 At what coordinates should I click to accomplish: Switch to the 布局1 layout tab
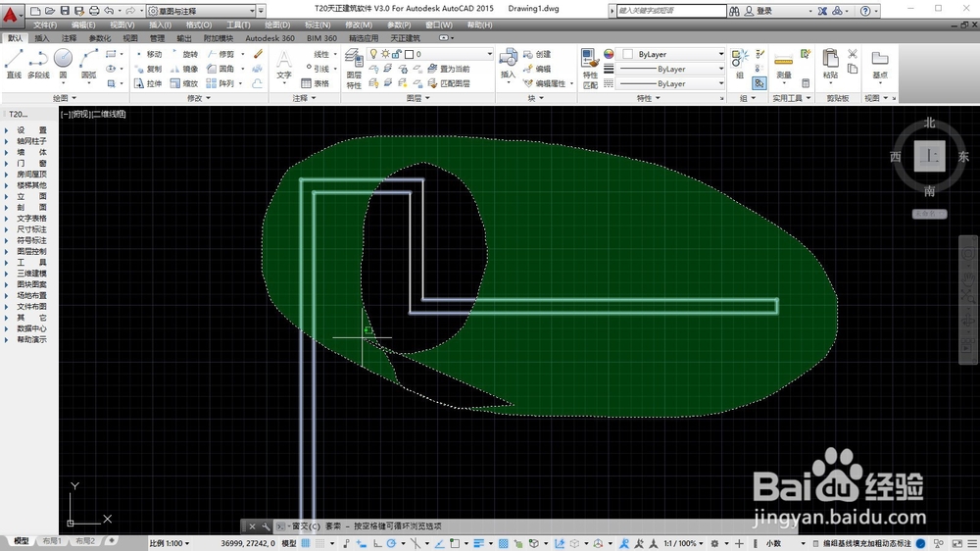(52, 541)
